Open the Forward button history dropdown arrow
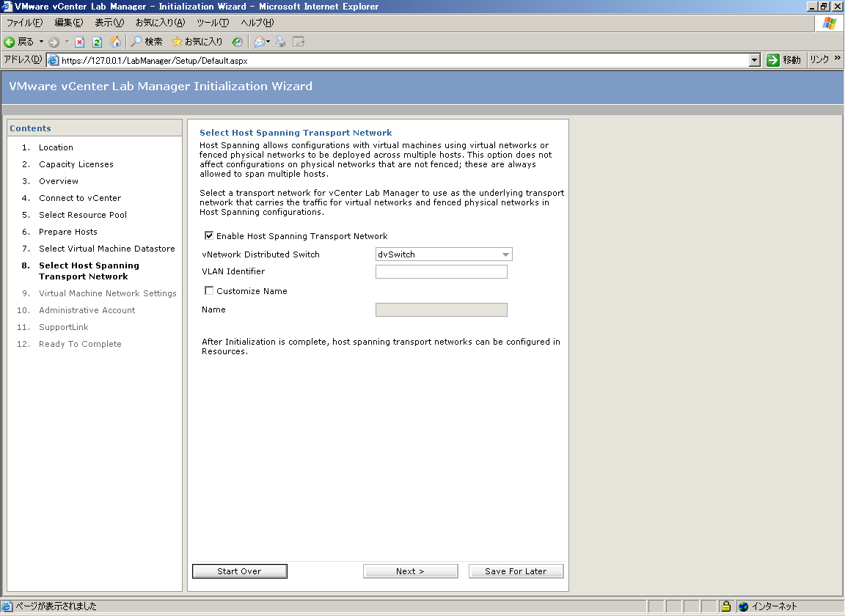845x616 pixels. (67, 42)
